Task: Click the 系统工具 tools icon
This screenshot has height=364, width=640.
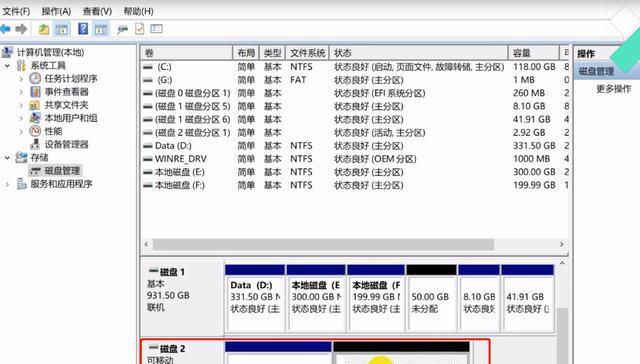Action: (21, 65)
